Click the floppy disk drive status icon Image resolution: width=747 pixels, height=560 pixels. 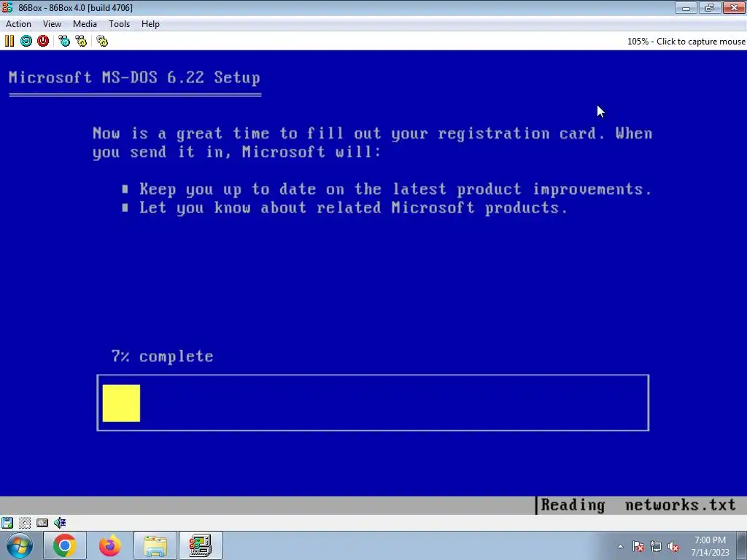[7, 522]
